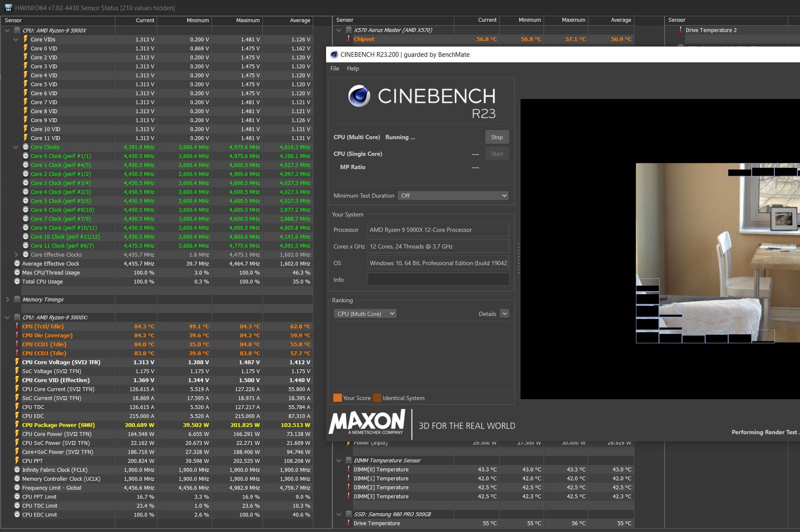Expand the Details dropdown arrow in Ranking
This screenshot has width=800, height=532.
[504, 314]
